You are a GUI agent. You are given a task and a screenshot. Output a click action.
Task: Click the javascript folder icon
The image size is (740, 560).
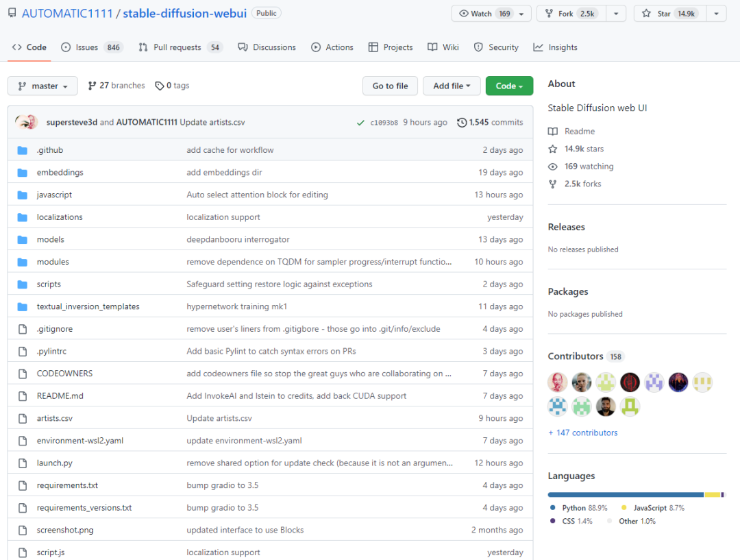(22, 195)
